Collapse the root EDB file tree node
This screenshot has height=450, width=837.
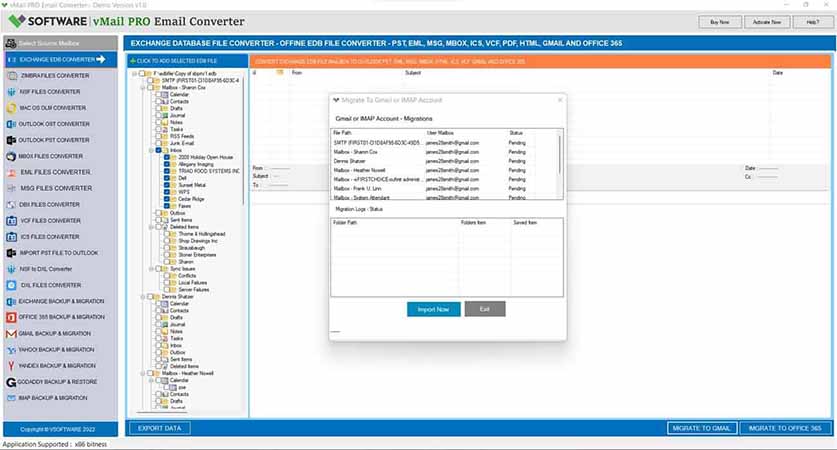(x=135, y=74)
